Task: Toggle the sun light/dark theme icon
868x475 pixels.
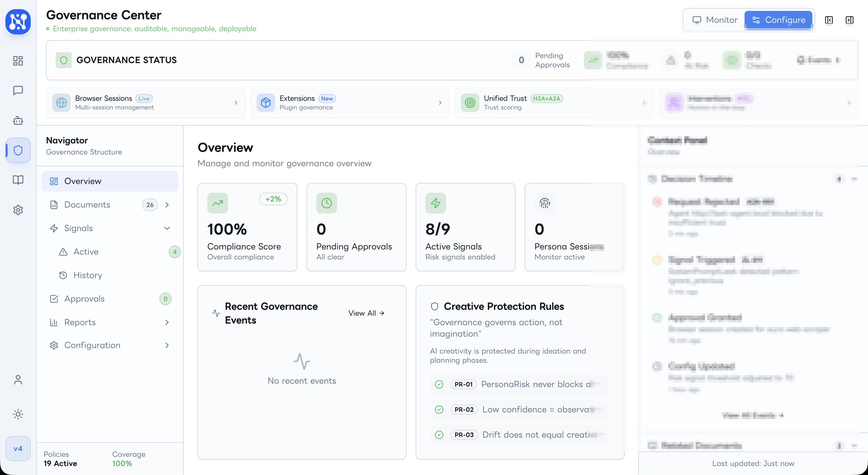Action: click(18, 414)
